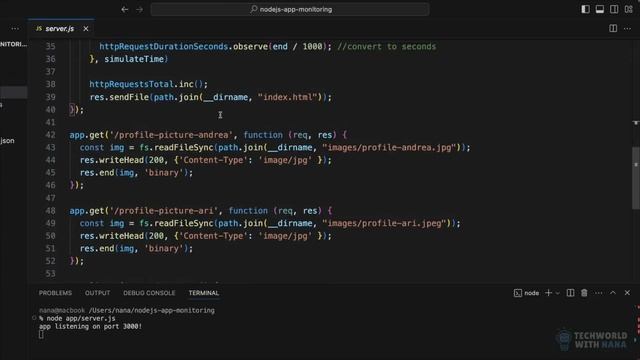Open editor more actions menu
The image size is (640, 360).
[x=627, y=28]
